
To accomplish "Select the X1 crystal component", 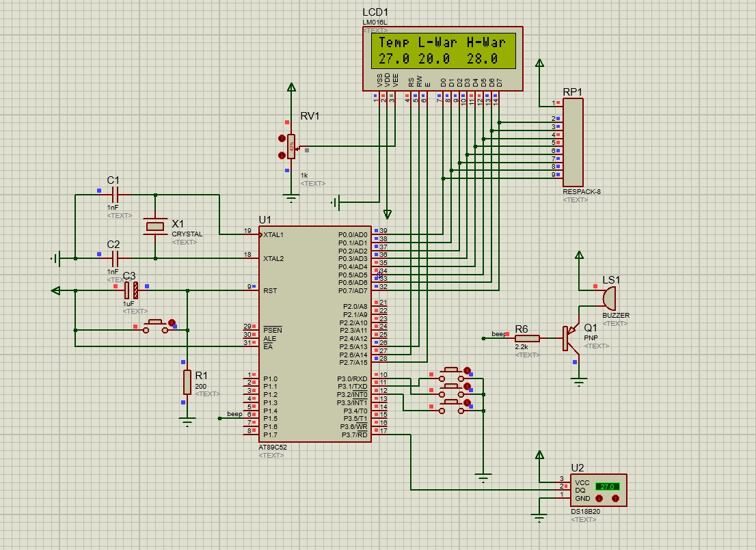I will (x=155, y=227).
